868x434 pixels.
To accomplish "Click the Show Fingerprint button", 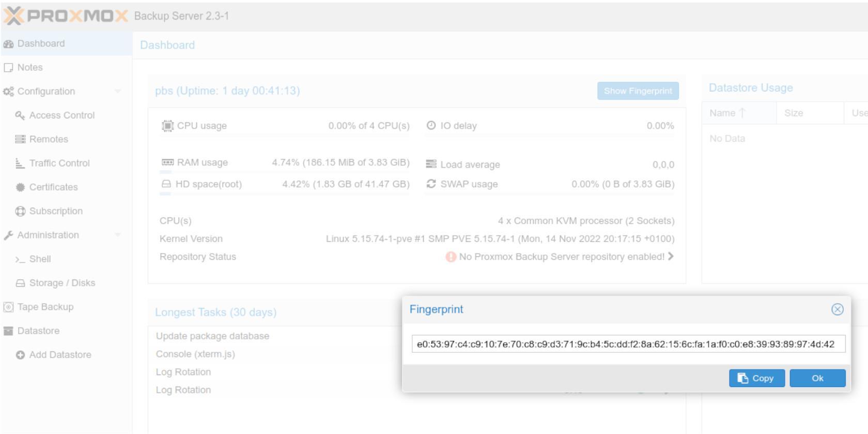I will pyautogui.click(x=638, y=90).
